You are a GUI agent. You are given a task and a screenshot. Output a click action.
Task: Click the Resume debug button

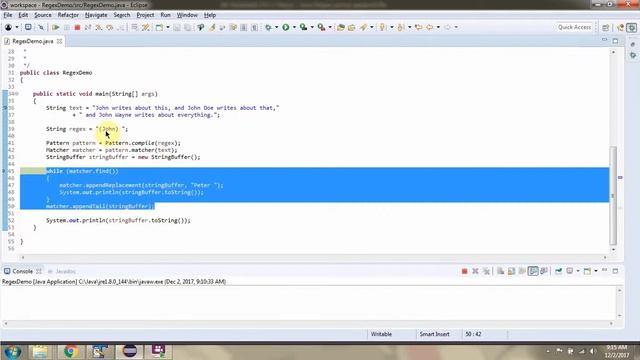coord(56,27)
